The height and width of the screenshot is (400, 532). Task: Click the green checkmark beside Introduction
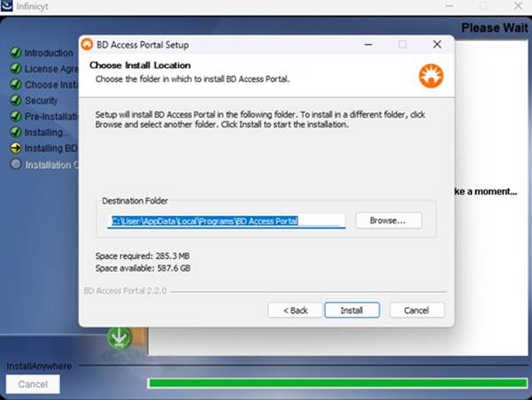15,53
